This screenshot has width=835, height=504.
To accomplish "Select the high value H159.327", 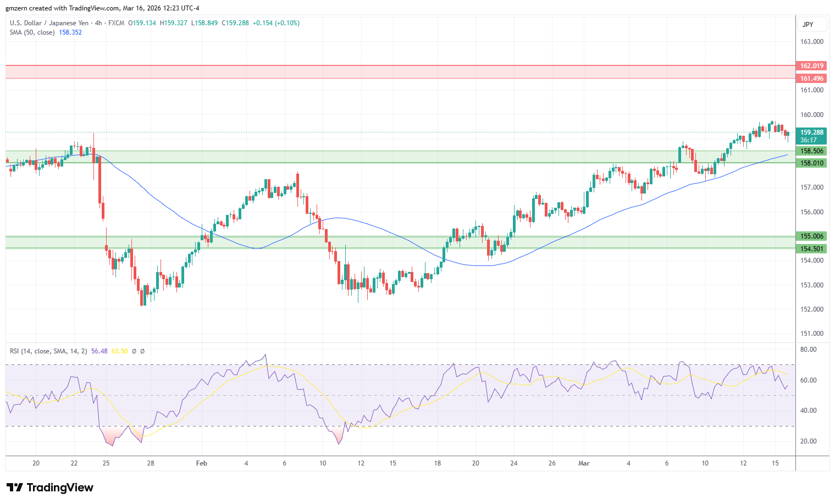I will [x=174, y=23].
